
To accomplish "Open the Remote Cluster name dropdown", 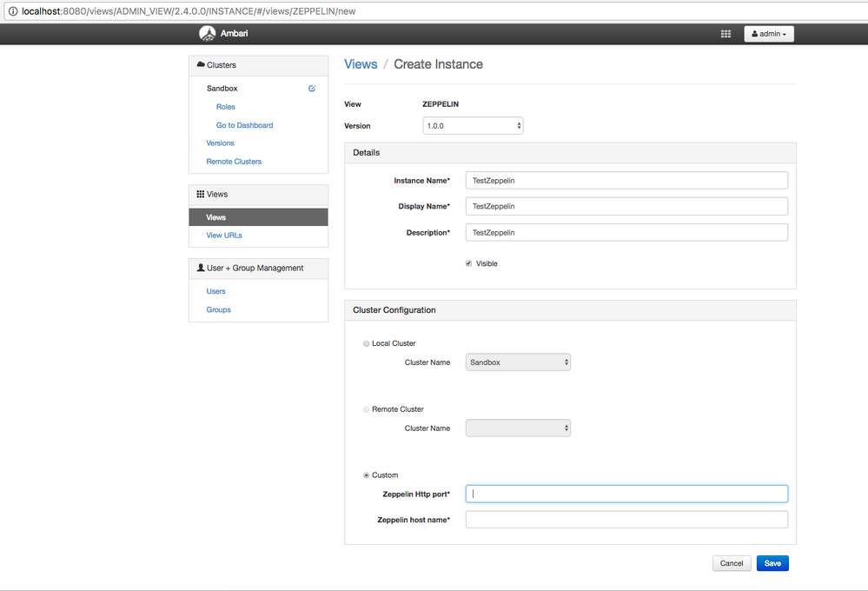I will click(x=518, y=428).
